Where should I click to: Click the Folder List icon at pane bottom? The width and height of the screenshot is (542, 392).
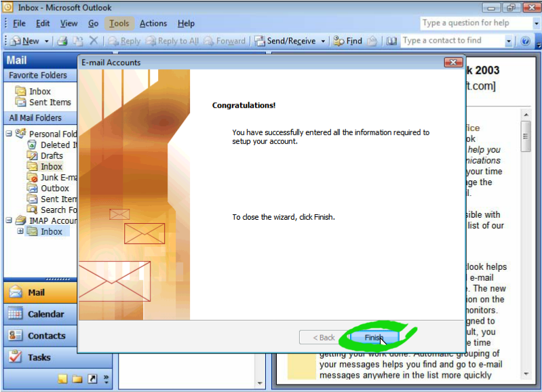coord(77,379)
